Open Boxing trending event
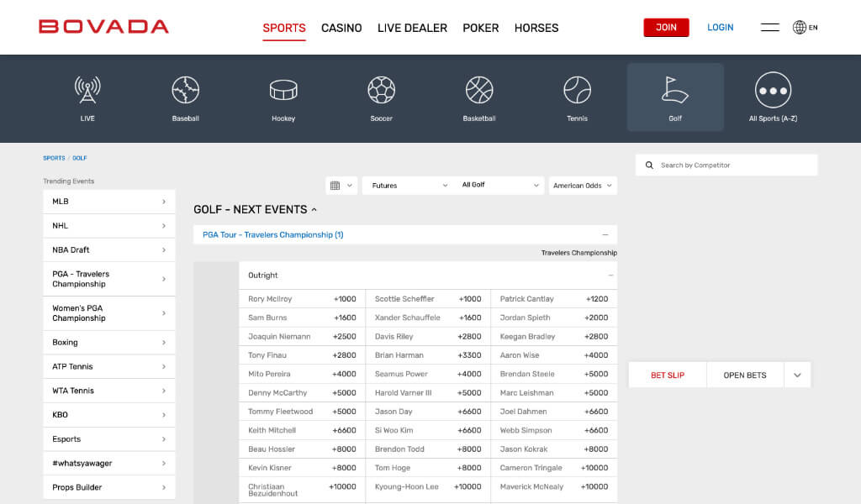The image size is (861, 504). 109,342
